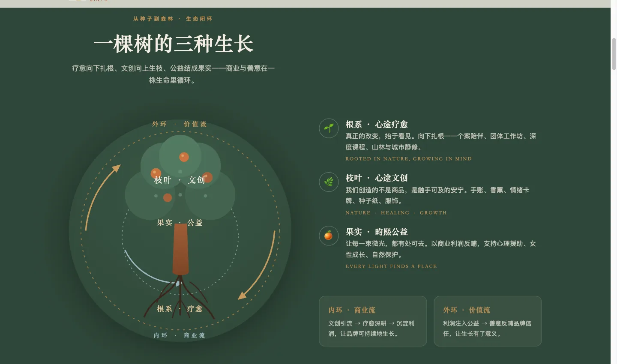
Task: Click the leaf icon beside 枝叶 · 心途文创
Action: pos(329,182)
